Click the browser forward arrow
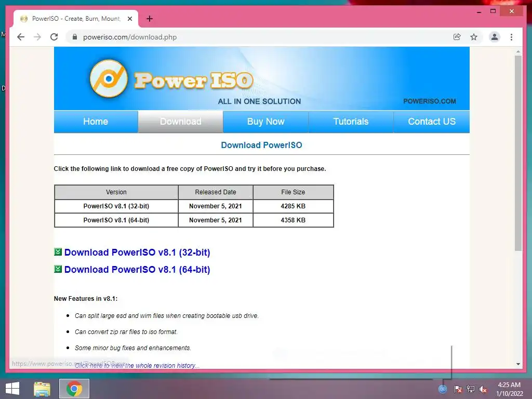The width and height of the screenshot is (532, 399). (37, 37)
